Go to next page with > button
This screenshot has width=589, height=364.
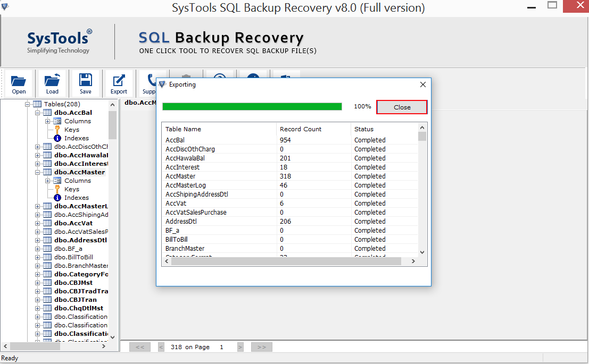point(240,347)
